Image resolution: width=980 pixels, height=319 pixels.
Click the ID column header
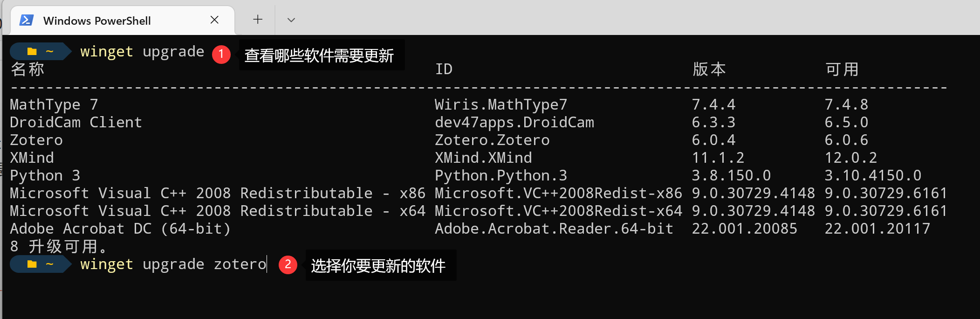[x=444, y=69]
